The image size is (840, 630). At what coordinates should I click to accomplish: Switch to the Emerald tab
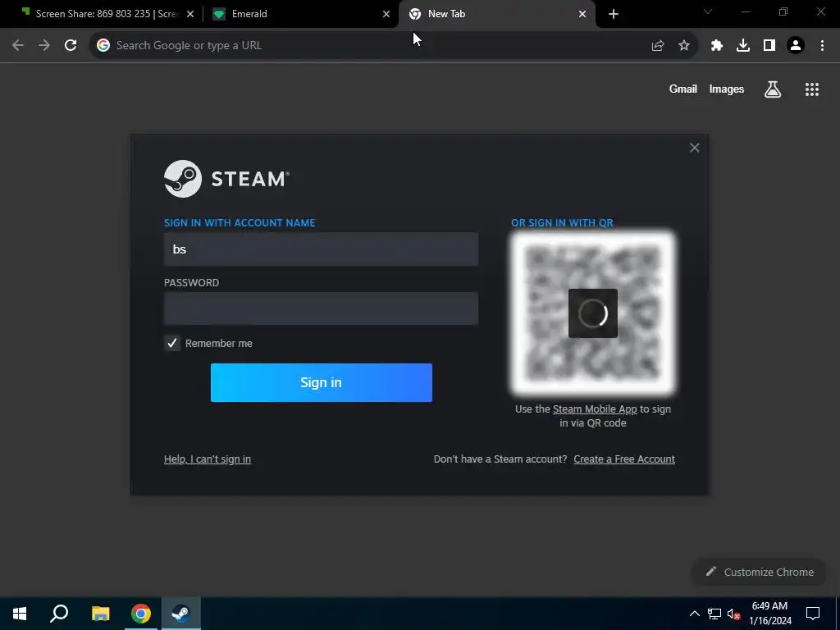click(x=301, y=14)
